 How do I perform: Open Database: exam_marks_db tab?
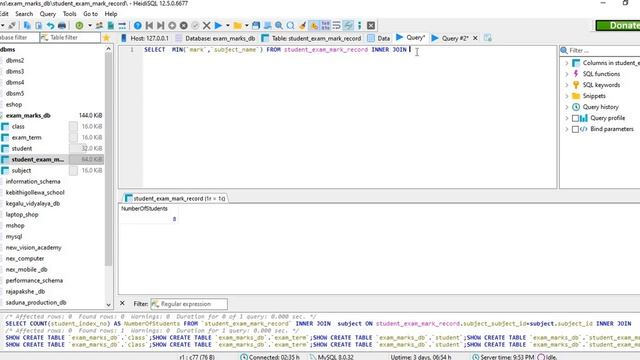[x=216, y=38]
